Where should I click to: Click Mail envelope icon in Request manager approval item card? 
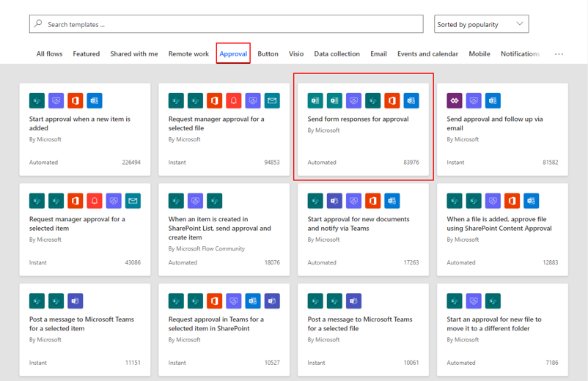coord(133,201)
